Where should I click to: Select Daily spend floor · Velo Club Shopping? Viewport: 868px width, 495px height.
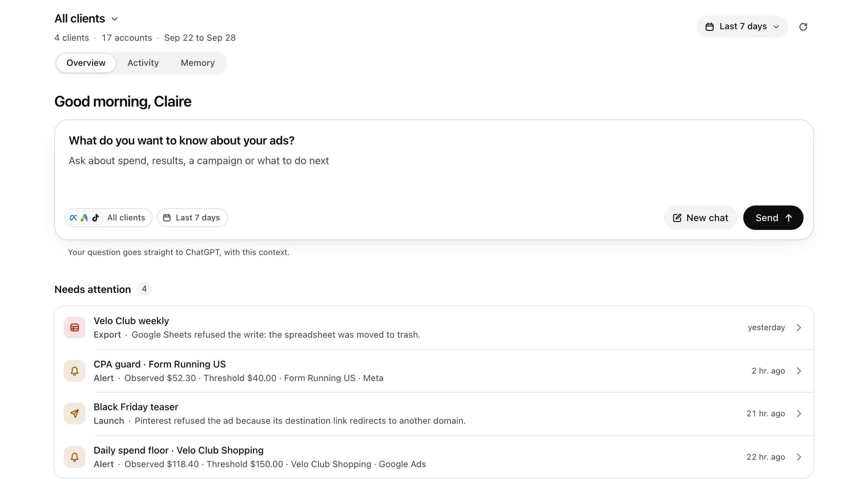(x=178, y=450)
